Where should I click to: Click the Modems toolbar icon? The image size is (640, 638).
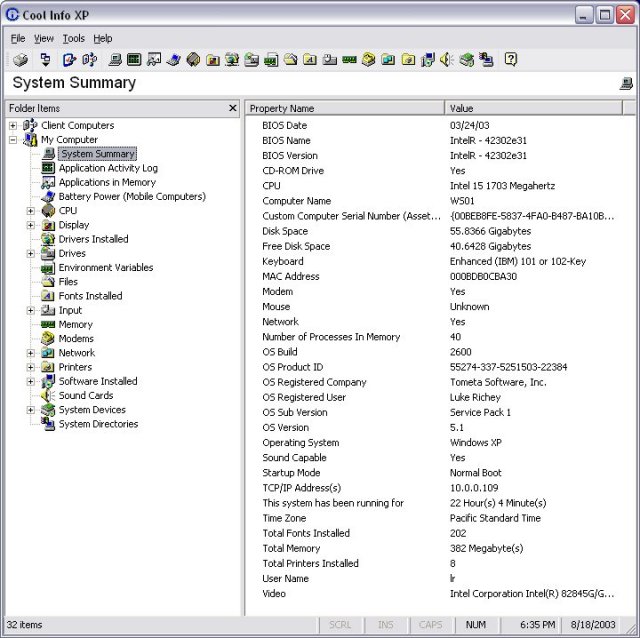(369, 60)
